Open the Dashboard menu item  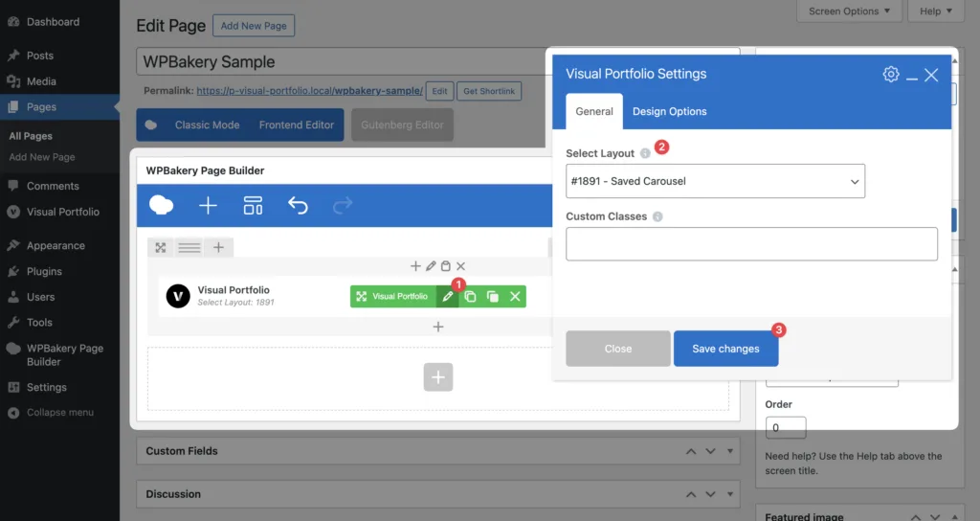tap(53, 22)
